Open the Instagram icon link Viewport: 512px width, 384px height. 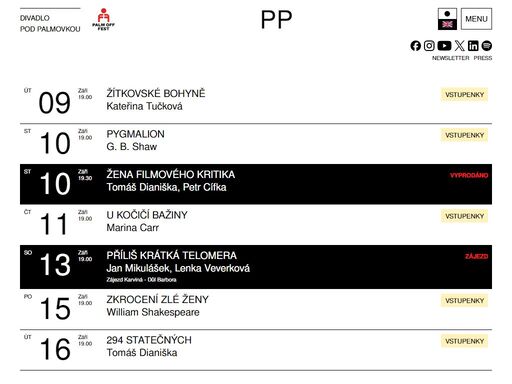[429, 46]
